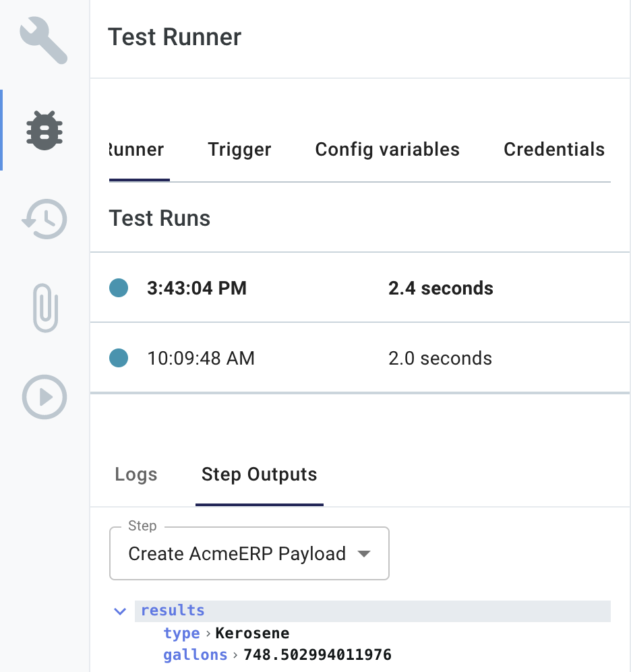Click the type key in the results output
The width and height of the screenshot is (631, 672).
pos(181,634)
